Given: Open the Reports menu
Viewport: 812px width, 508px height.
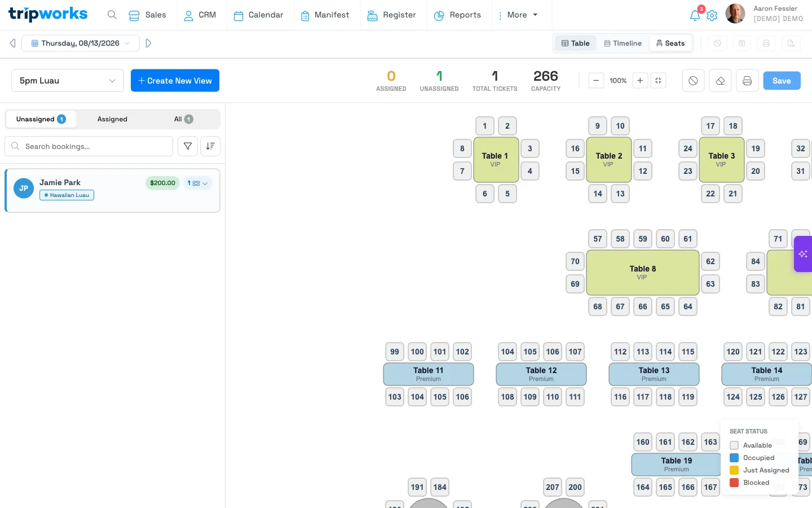Looking at the screenshot, I should point(457,15).
